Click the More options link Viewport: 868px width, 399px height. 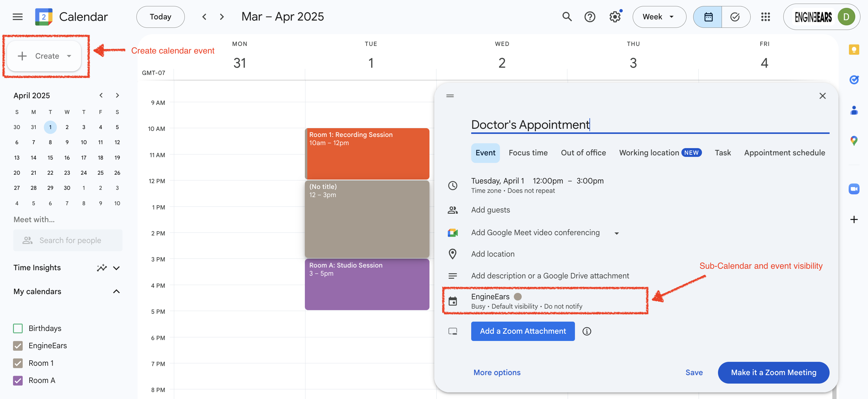(497, 372)
